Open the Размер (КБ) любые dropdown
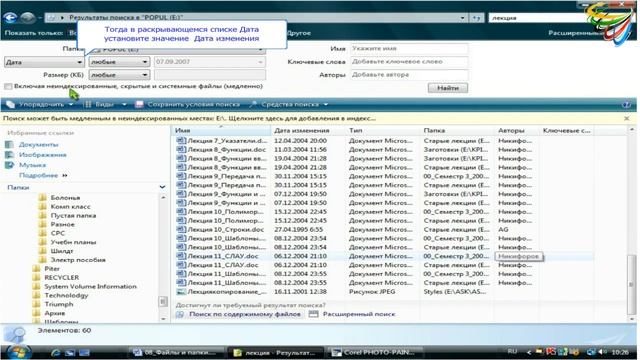 119,75
